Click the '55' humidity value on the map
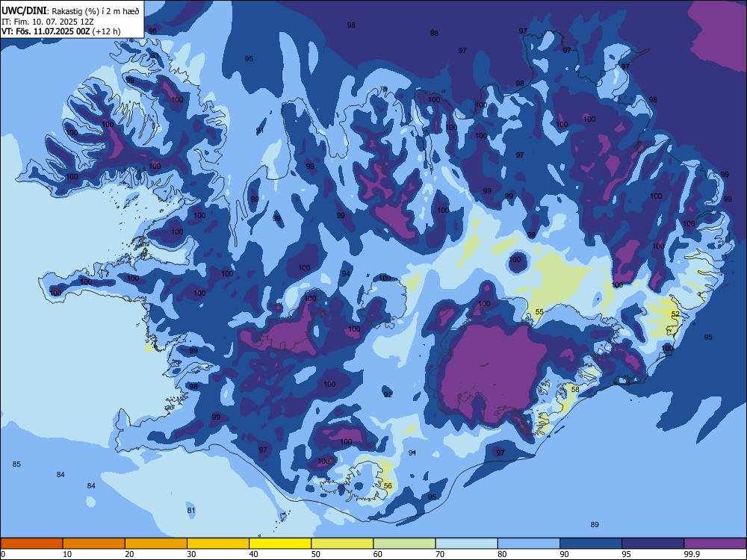The image size is (747, 560). coord(539,312)
